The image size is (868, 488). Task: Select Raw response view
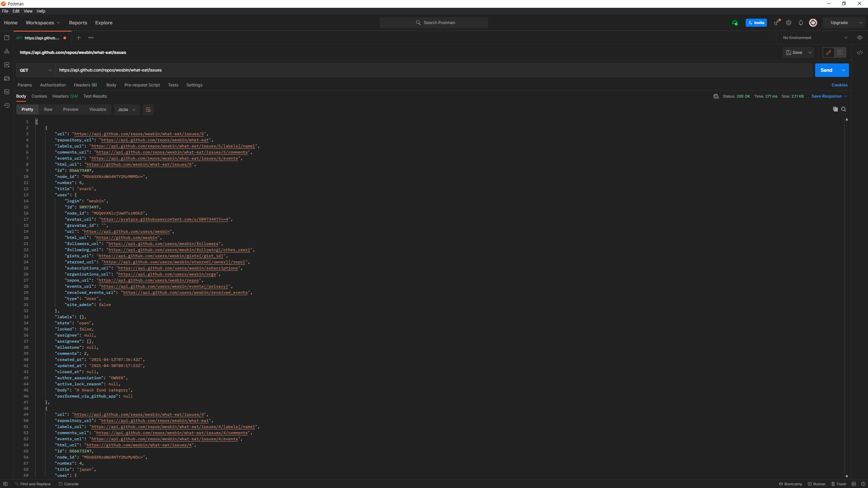(x=48, y=109)
